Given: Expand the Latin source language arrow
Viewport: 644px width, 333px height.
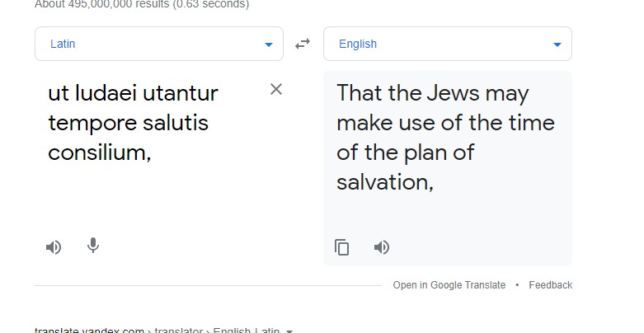Looking at the screenshot, I should click(269, 45).
